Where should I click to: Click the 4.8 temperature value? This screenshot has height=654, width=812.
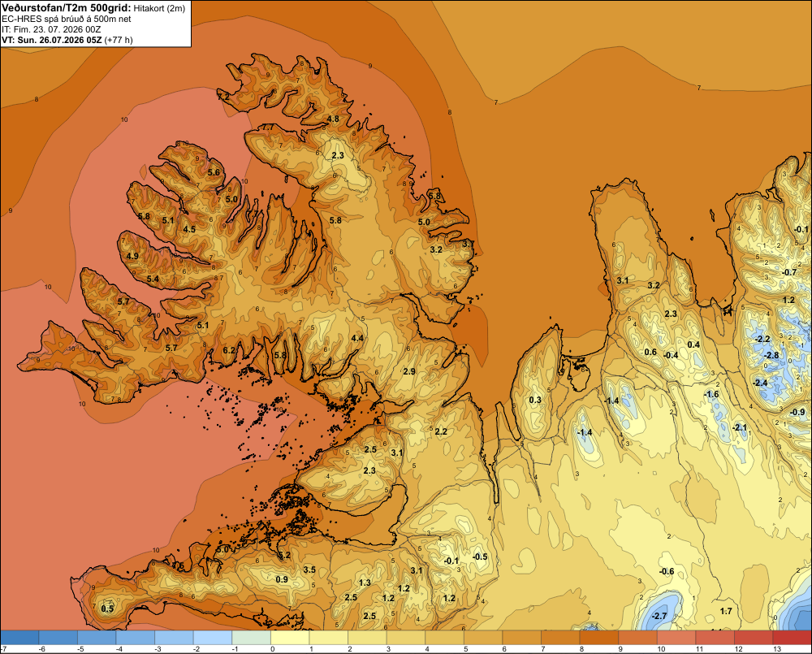tap(333, 119)
